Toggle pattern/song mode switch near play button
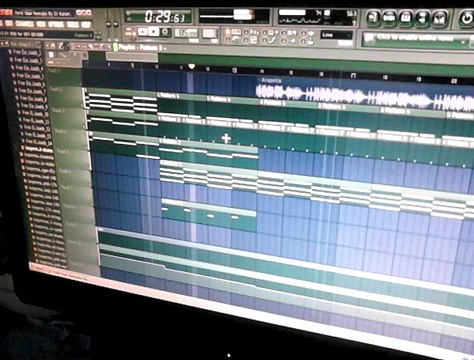The width and height of the screenshot is (474, 360). click(x=130, y=32)
